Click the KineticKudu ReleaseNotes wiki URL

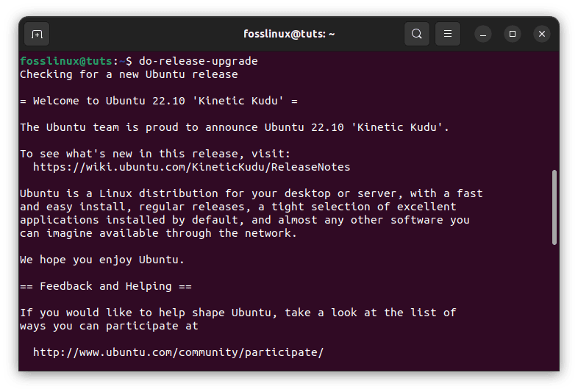(x=192, y=167)
